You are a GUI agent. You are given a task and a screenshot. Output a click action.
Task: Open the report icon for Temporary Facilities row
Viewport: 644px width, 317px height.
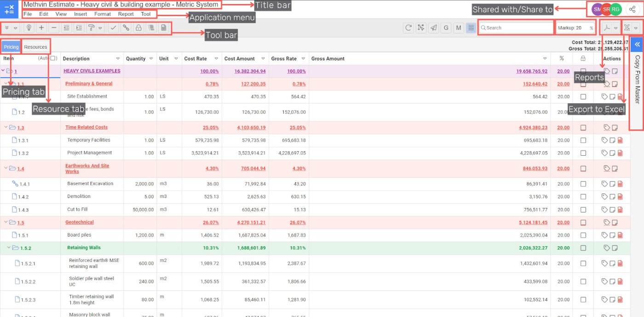pyautogui.click(x=620, y=140)
